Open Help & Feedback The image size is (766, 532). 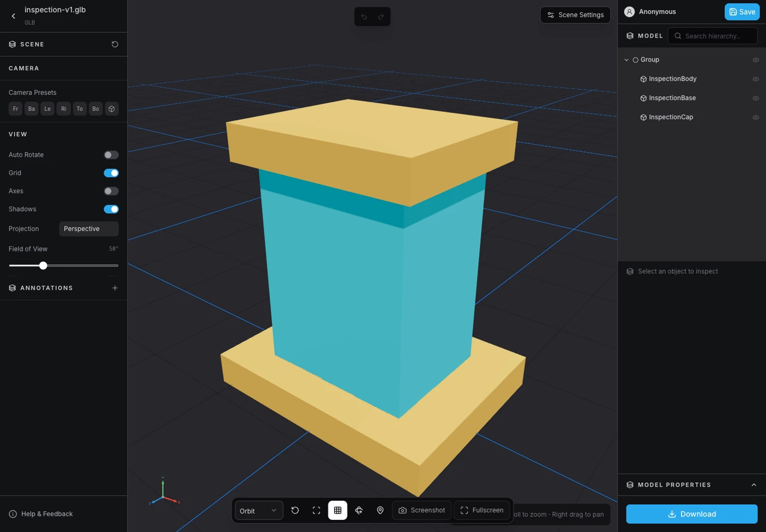tap(41, 514)
